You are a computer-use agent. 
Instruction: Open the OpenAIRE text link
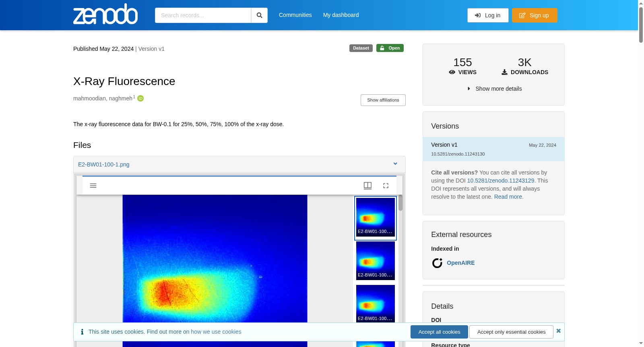click(x=461, y=263)
